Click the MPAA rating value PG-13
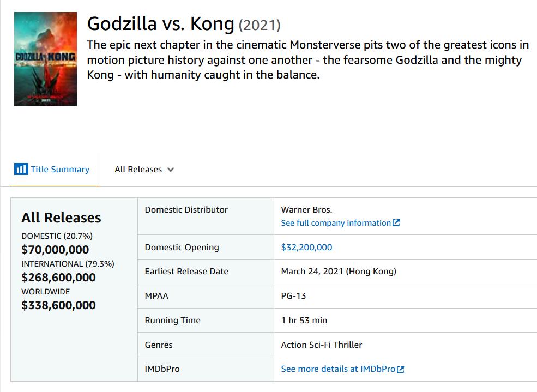Screen dimensions: 537x392 point(292,295)
